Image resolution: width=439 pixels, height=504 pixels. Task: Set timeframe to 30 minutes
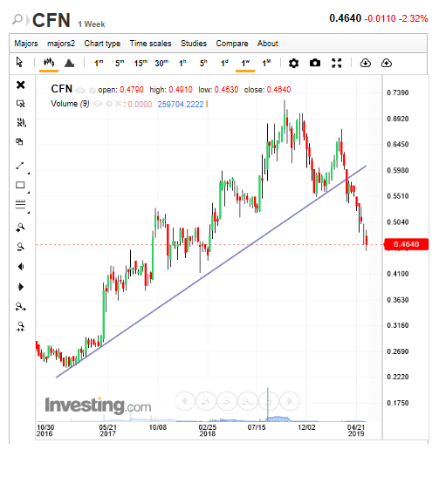click(x=161, y=63)
